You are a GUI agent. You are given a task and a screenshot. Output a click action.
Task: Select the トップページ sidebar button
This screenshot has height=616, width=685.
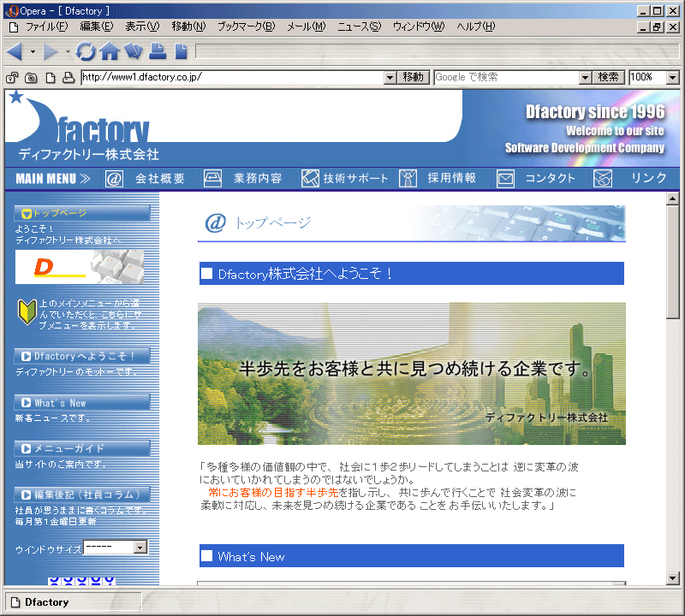82,214
